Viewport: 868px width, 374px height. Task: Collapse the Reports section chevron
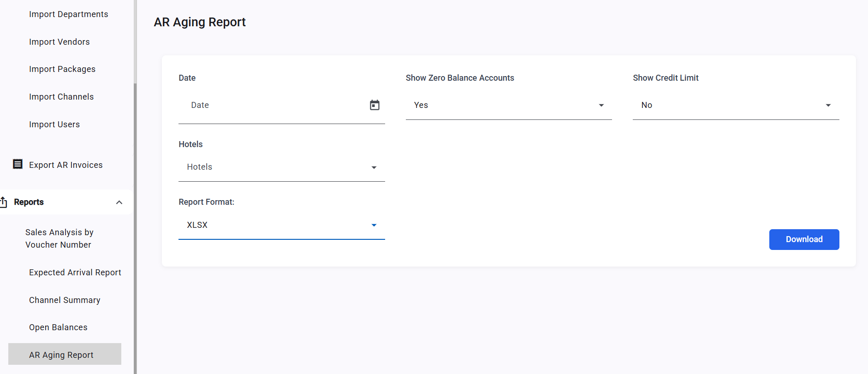[119, 202]
